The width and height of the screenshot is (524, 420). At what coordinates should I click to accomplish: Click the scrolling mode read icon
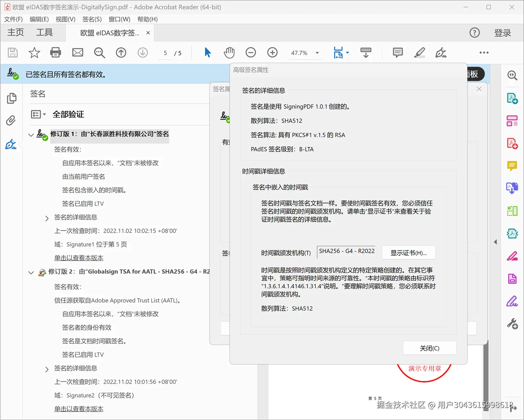pyautogui.click(x=366, y=52)
